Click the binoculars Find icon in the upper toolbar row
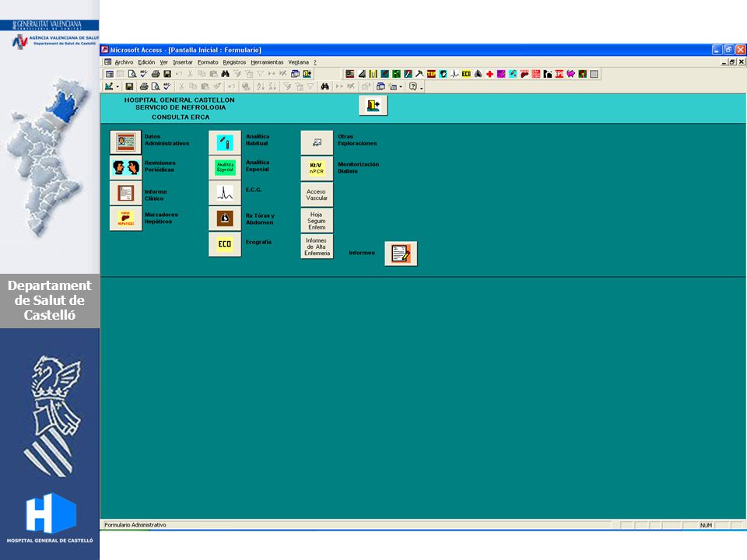The image size is (747, 560). (225, 74)
